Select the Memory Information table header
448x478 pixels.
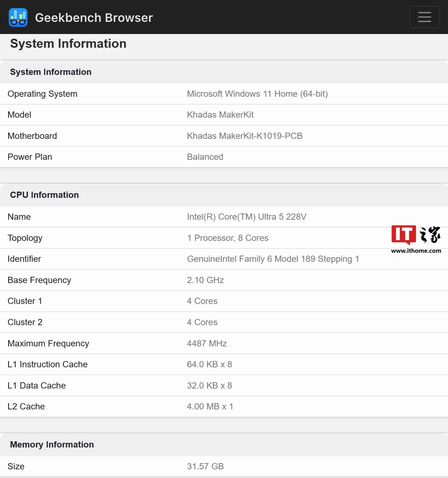pos(52,445)
